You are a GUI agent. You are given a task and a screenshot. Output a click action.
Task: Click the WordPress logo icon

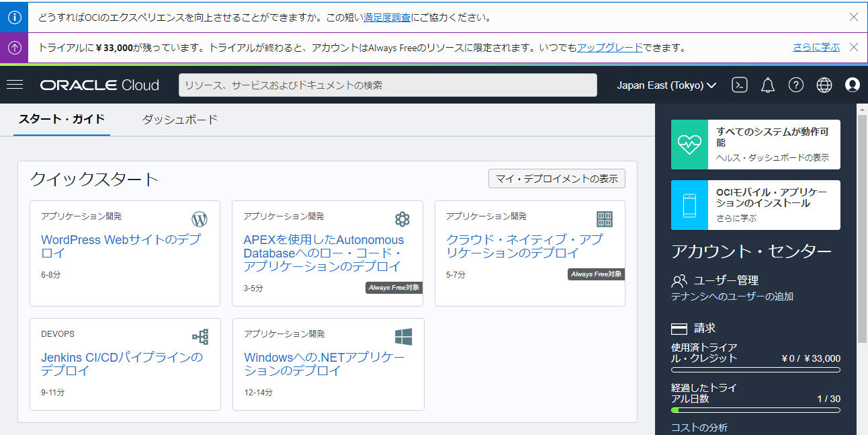200,219
